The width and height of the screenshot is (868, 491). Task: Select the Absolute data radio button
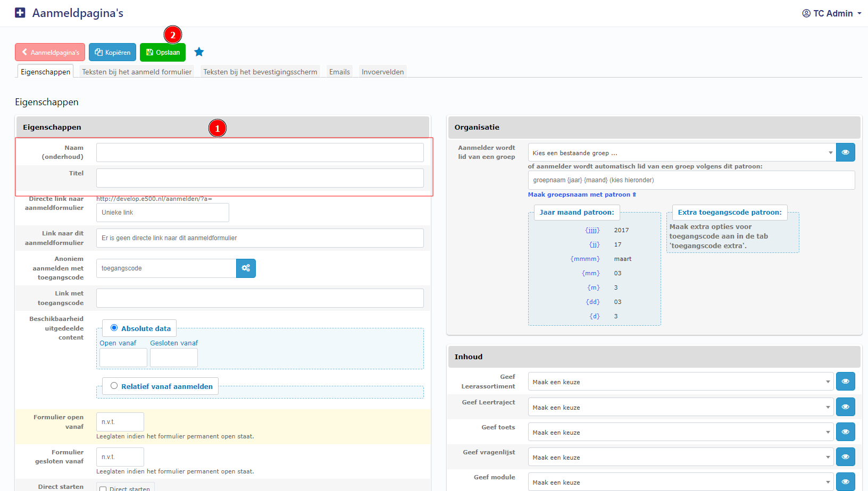coord(114,328)
